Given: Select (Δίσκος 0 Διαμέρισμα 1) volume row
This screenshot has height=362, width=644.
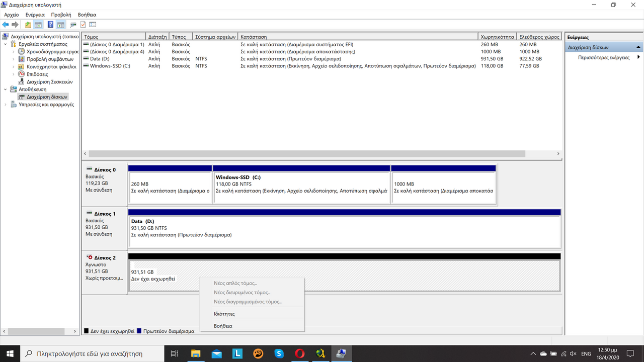Looking at the screenshot, I should (x=321, y=44).
